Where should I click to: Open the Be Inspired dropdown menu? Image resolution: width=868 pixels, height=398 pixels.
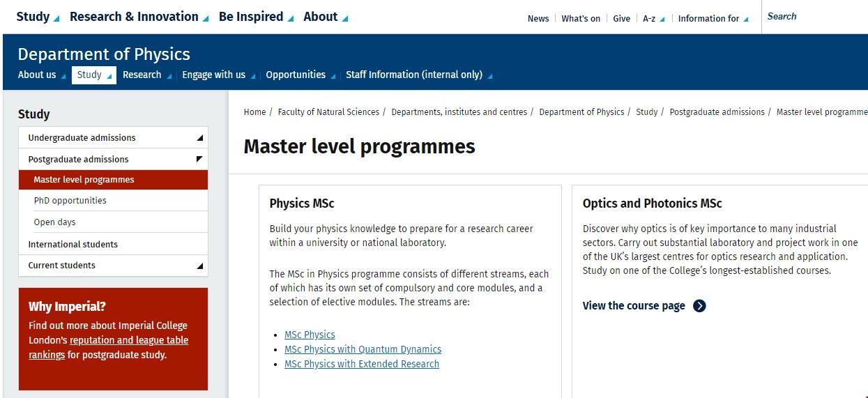coord(256,17)
